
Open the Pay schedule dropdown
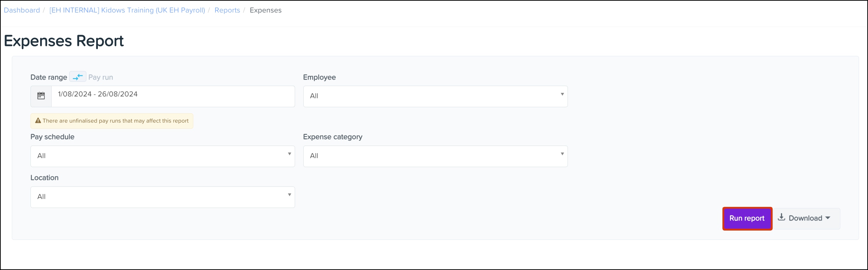(x=162, y=156)
